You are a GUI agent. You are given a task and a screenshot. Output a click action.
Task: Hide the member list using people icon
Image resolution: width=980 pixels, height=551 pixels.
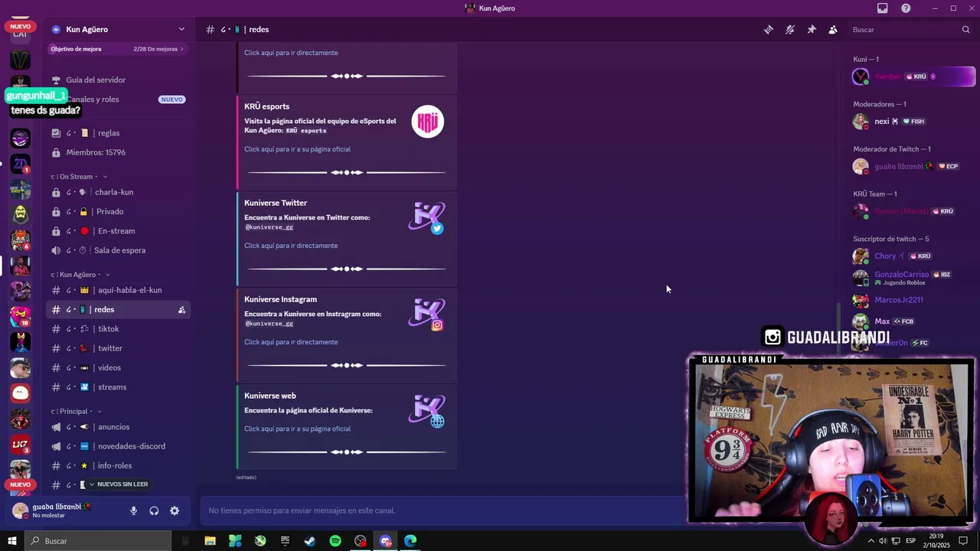833,30
